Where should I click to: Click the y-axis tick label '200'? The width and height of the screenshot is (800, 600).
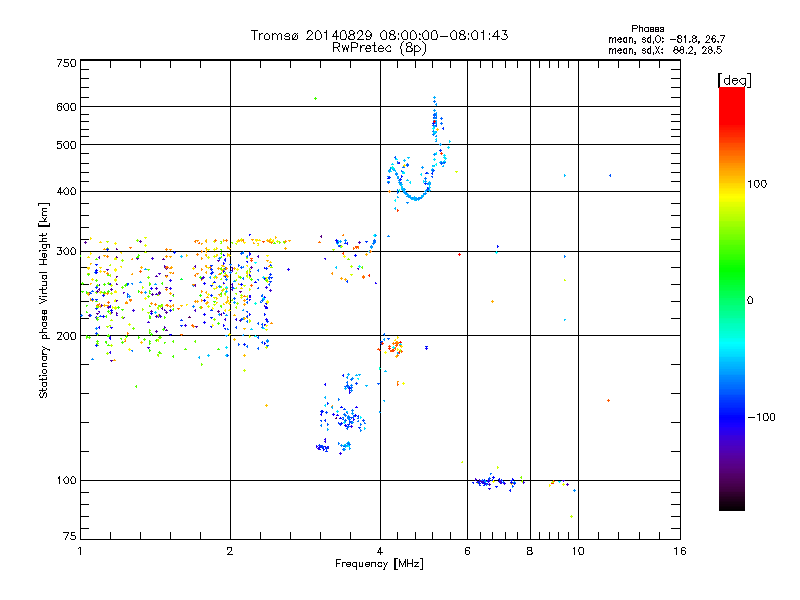click(x=66, y=336)
